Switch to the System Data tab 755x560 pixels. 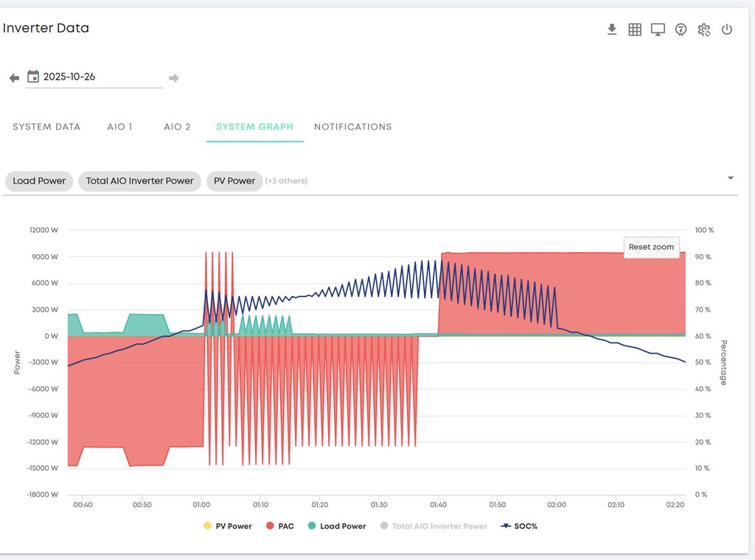point(46,127)
